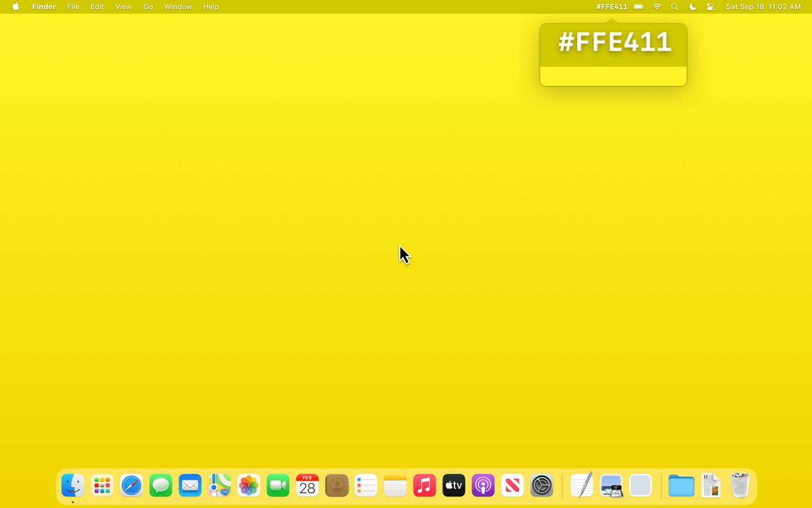Screen dimensions: 812x508
Task: Open the Apple menu
Action: click(x=16, y=7)
